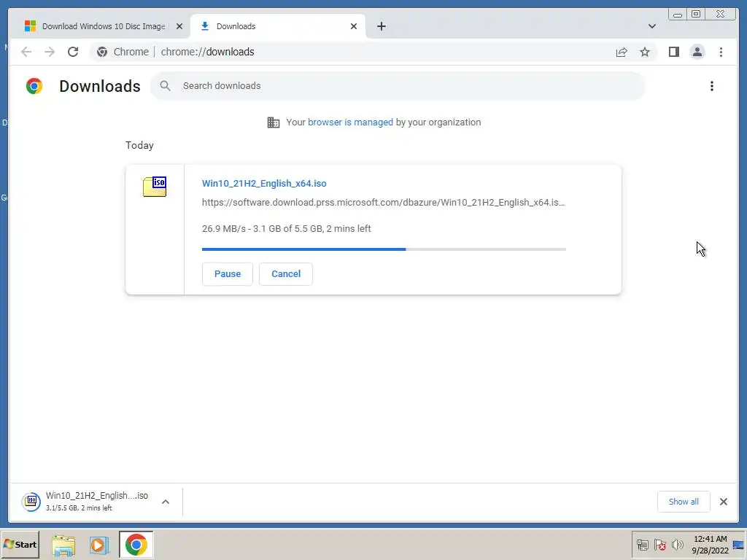The image size is (747, 560).
Task: Click the download source URL text
Action: (x=383, y=203)
